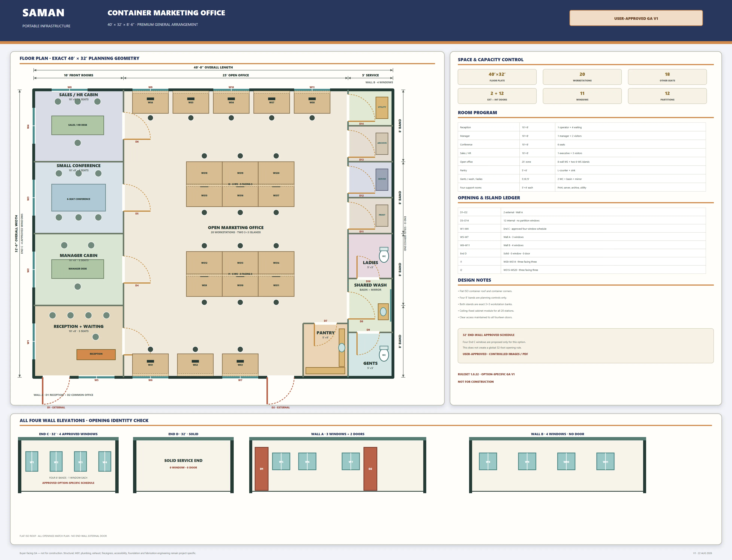Click the D1–D2 row in the ledger

(x=582, y=212)
